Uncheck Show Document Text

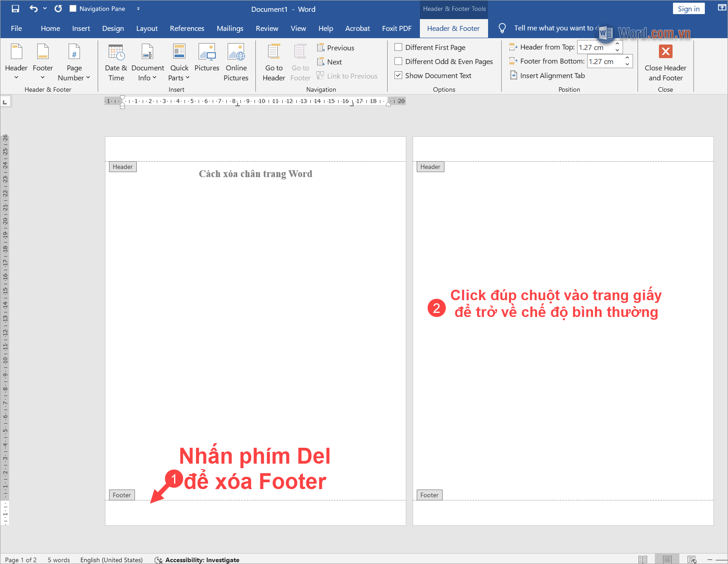pyautogui.click(x=398, y=75)
